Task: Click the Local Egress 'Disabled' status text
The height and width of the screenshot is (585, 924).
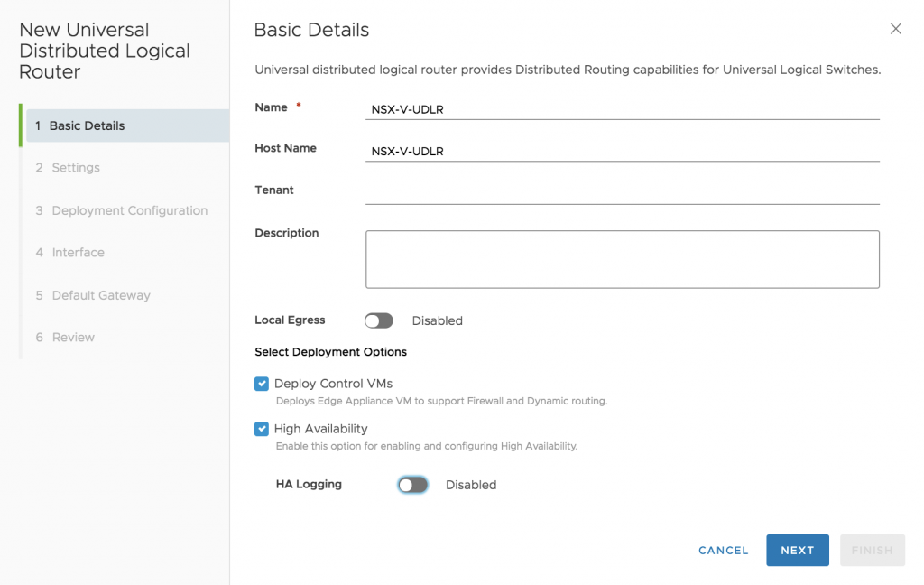Action: point(438,320)
